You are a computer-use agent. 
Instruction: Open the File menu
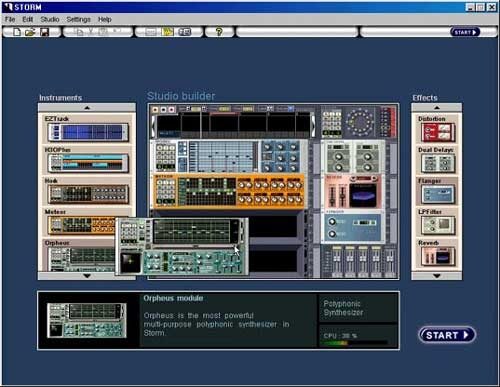pyautogui.click(x=10, y=19)
